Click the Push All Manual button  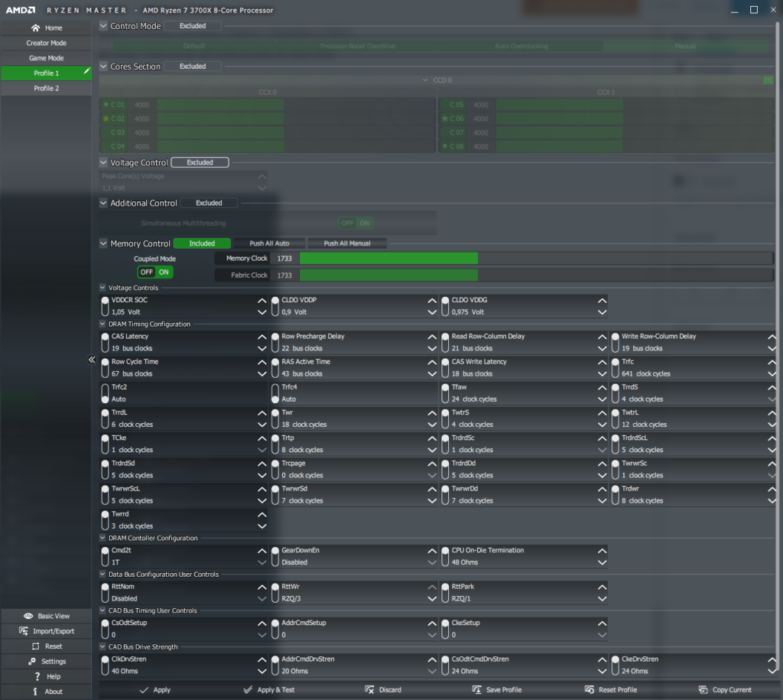click(347, 243)
